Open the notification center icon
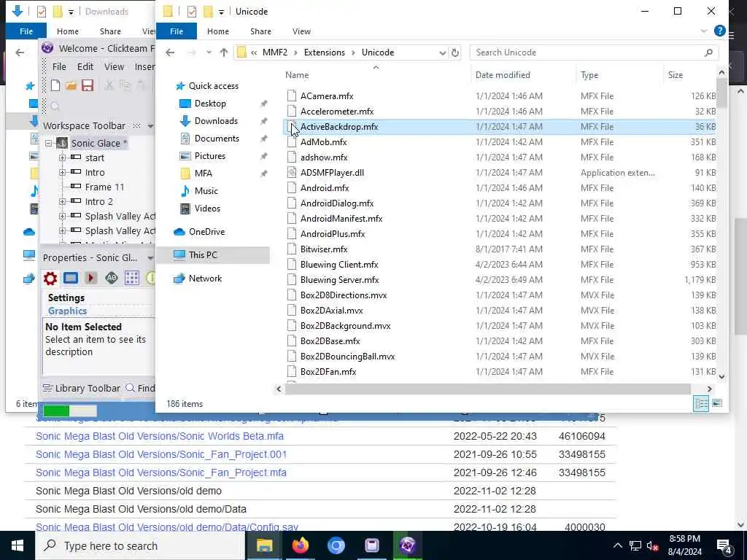 pyautogui.click(x=724, y=546)
